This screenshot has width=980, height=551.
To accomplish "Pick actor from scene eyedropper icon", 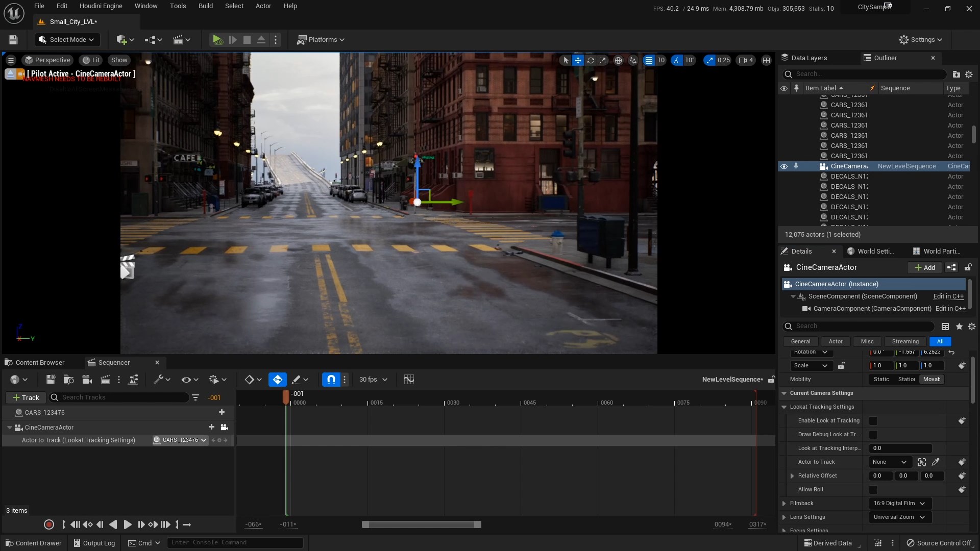I will pyautogui.click(x=936, y=462).
